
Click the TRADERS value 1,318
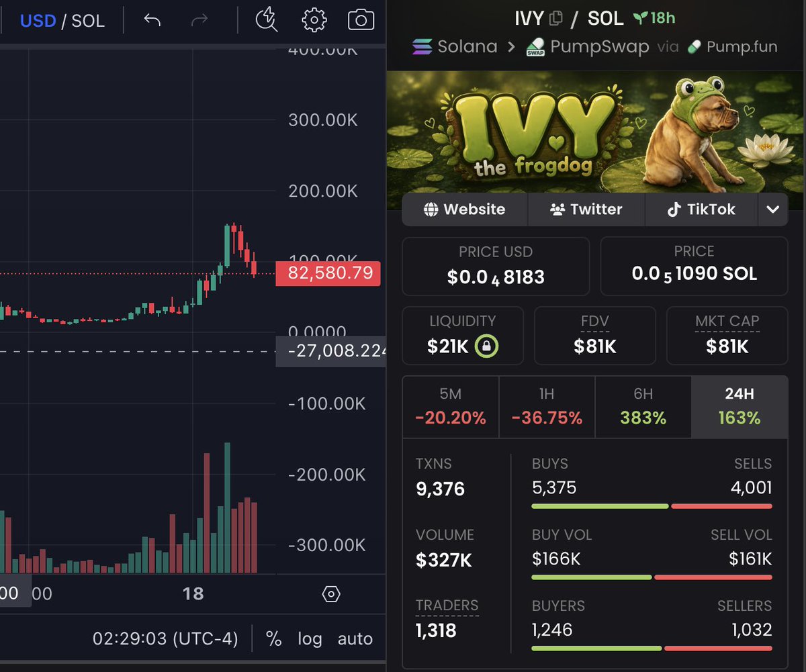(436, 630)
